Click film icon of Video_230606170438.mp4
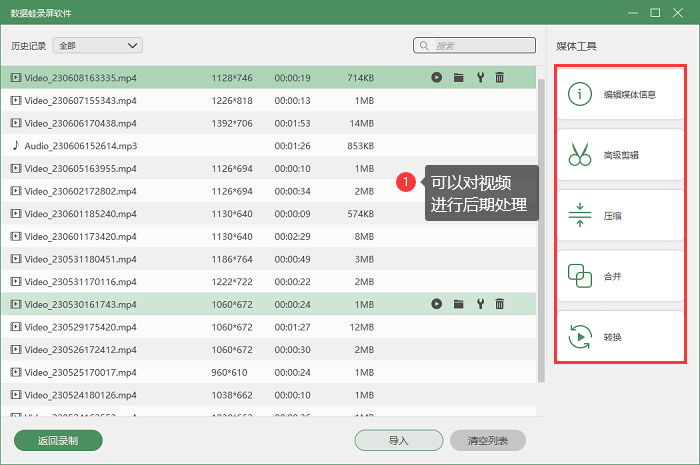The height and width of the screenshot is (465, 700). (16, 123)
